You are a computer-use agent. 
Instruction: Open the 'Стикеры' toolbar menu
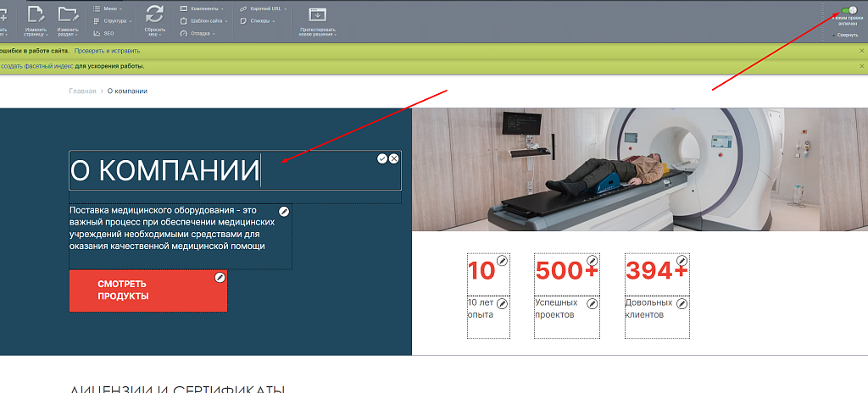pos(261,21)
